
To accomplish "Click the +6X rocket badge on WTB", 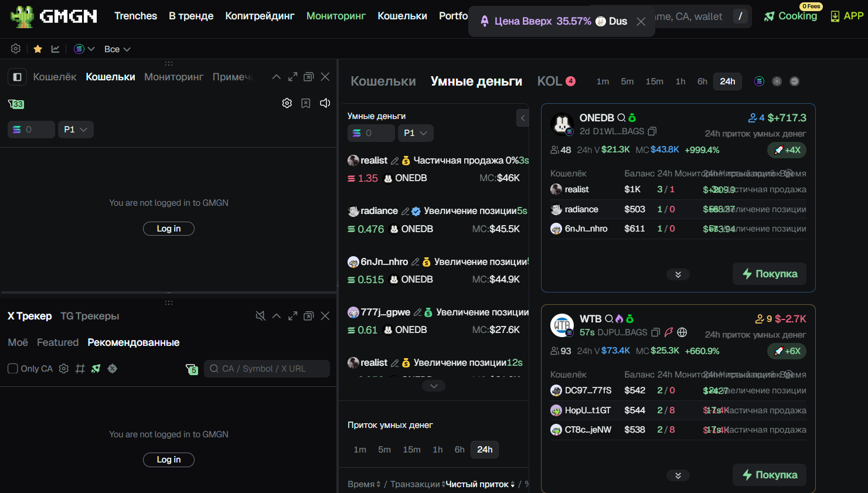I will tap(787, 351).
